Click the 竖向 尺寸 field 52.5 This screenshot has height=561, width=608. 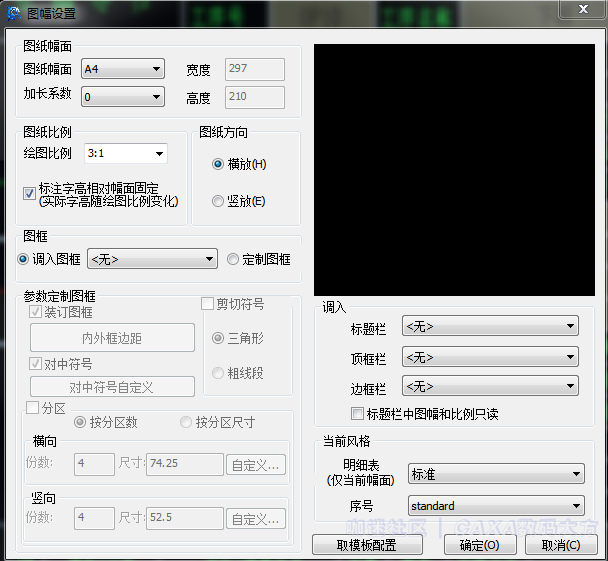click(x=185, y=518)
